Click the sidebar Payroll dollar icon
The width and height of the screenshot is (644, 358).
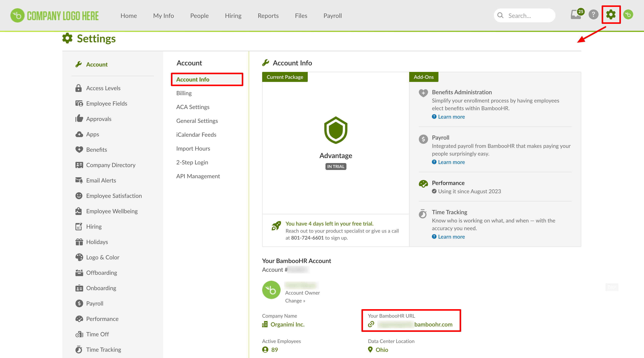click(79, 303)
